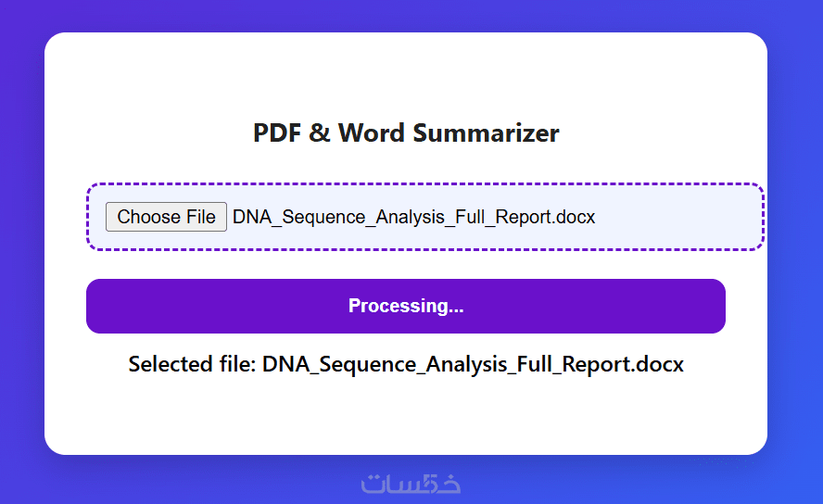The height and width of the screenshot is (504, 823).
Task: Click the PDF & Word Summarizer heading
Action: pyautogui.click(x=406, y=133)
